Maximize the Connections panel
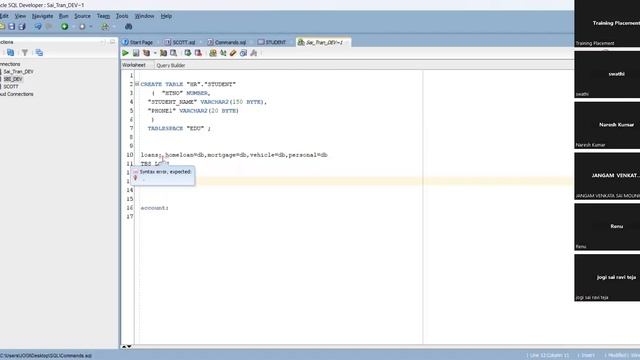 coord(113,42)
